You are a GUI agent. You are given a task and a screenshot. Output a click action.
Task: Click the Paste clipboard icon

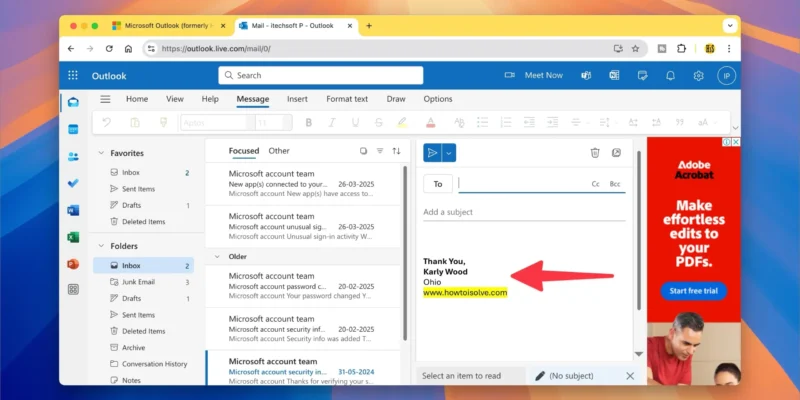click(x=135, y=122)
